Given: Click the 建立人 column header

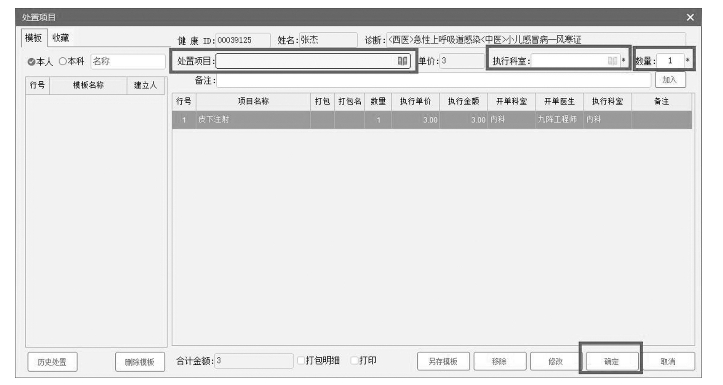Looking at the screenshot, I should click(146, 85).
